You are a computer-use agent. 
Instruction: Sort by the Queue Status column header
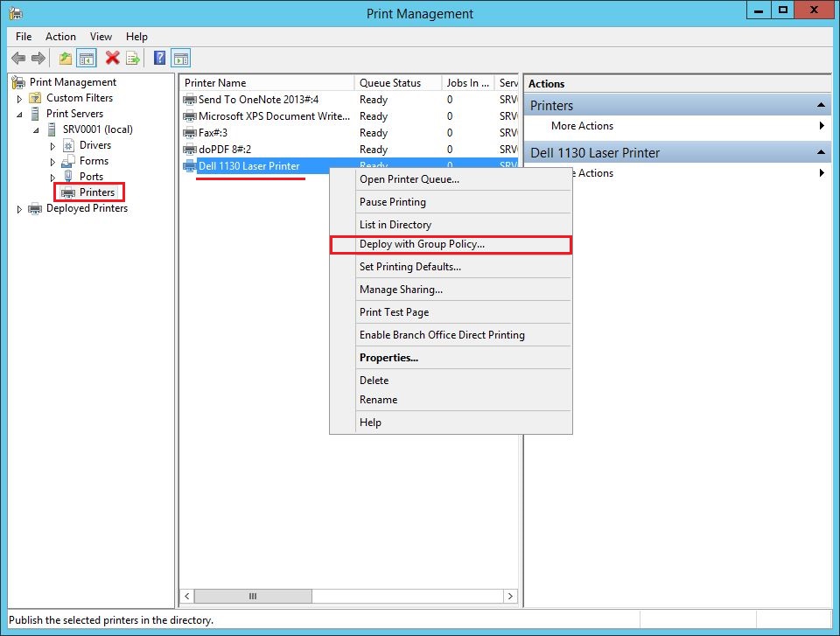pyautogui.click(x=390, y=83)
